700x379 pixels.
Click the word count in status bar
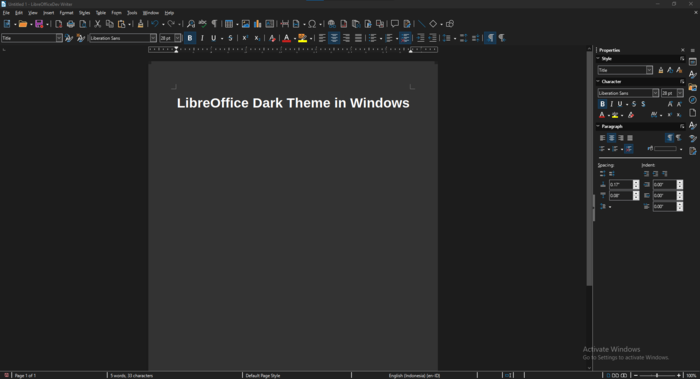[132, 375]
